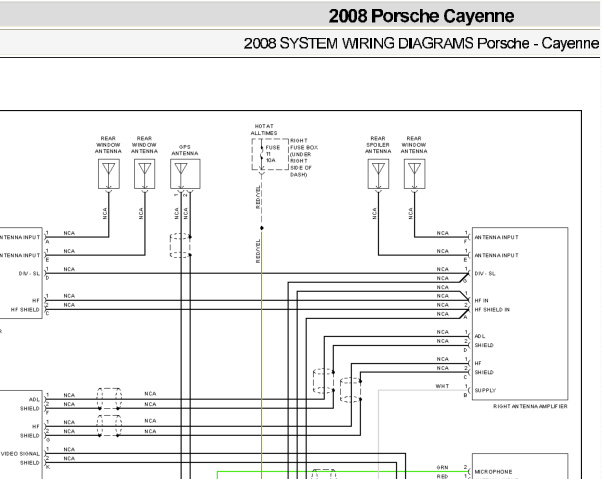Click the right antenna amplifier component box
The height and width of the screenshot is (479, 602).
(x=520, y=314)
